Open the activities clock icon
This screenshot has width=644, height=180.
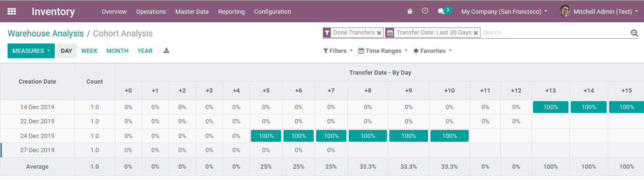pyautogui.click(x=425, y=11)
